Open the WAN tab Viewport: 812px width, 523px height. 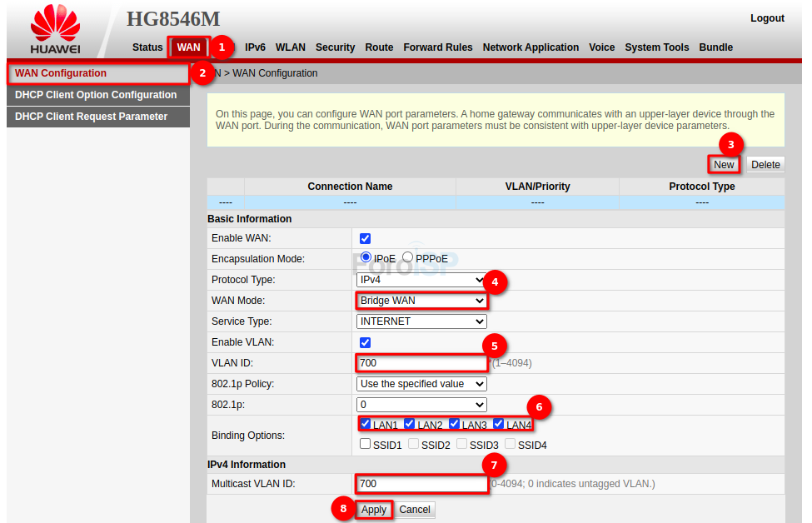click(188, 47)
